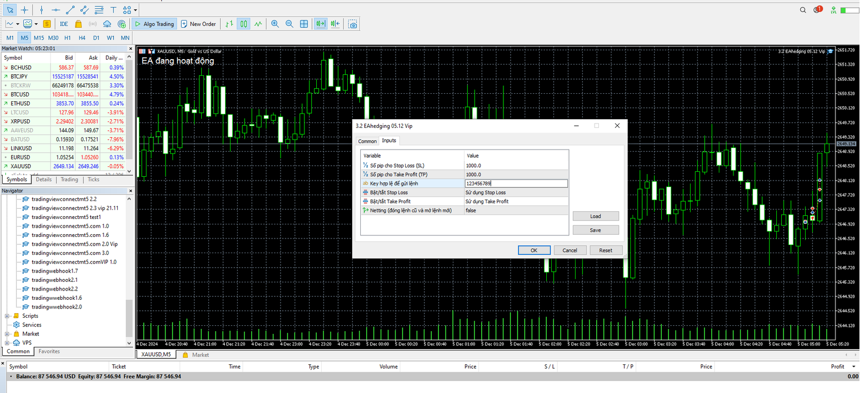Switch timeframe to H4
The width and height of the screenshot is (868, 393).
tap(82, 38)
